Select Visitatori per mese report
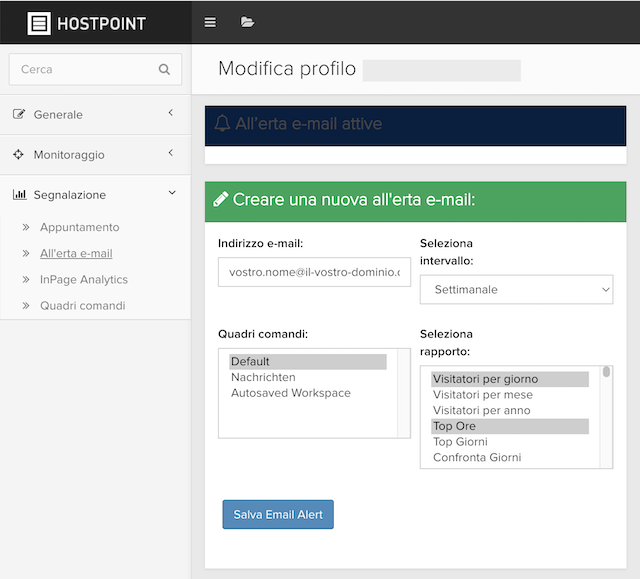 pos(510,395)
